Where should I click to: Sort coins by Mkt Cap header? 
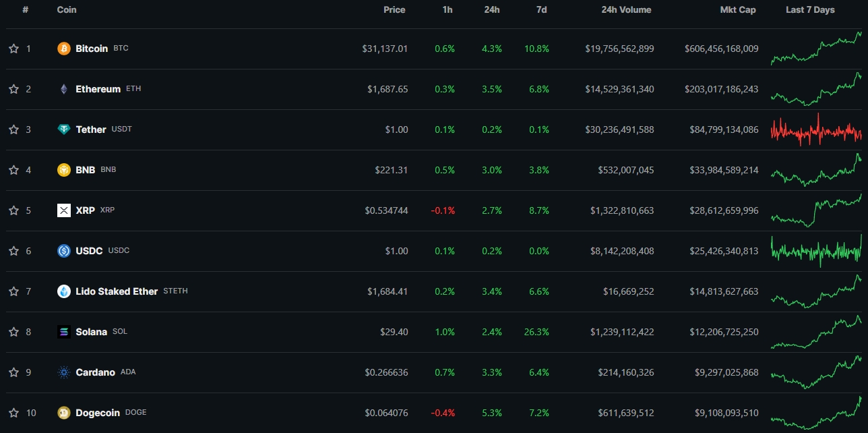point(737,10)
